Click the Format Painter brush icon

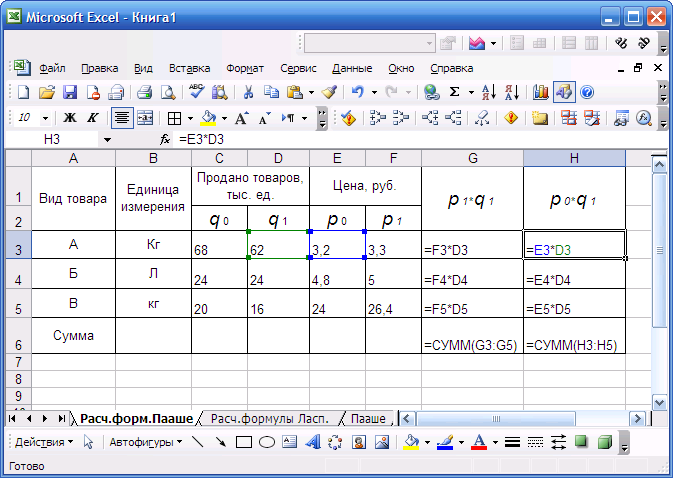(329, 92)
